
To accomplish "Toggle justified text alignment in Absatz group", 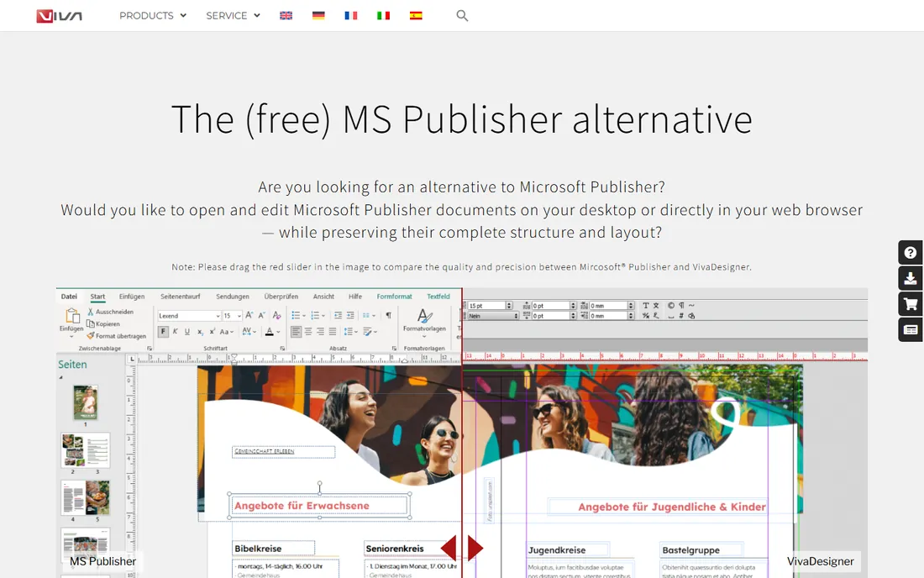I will [333, 332].
